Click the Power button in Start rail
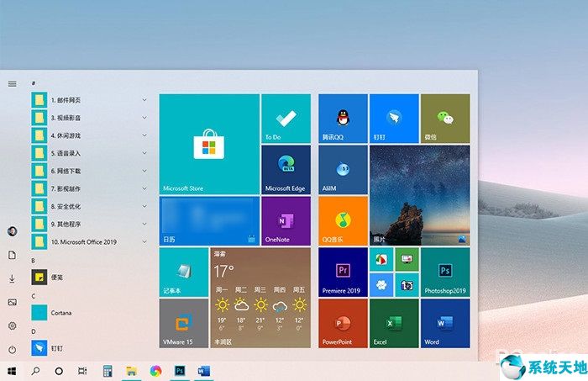 pos(12,350)
